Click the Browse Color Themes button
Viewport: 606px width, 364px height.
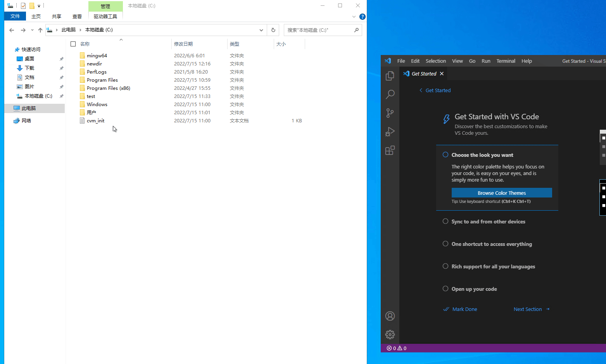tap(501, 193)
